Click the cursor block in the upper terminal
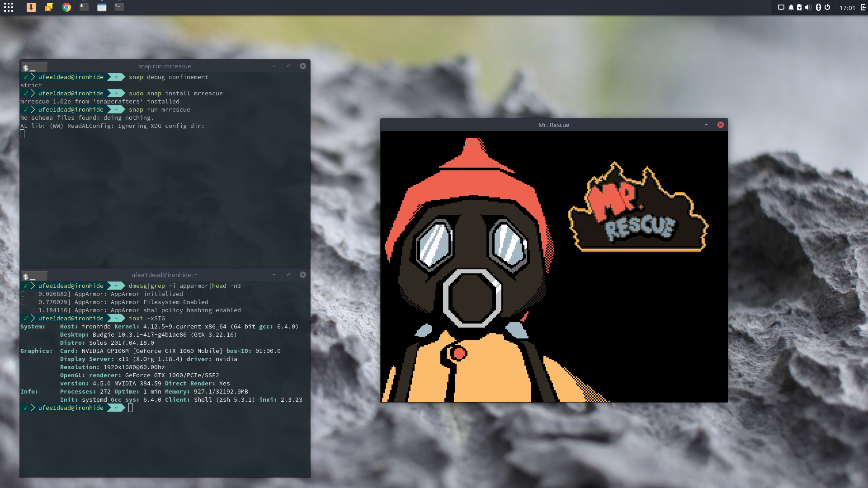Screen dimensions: 868x488 click(22, 134)
